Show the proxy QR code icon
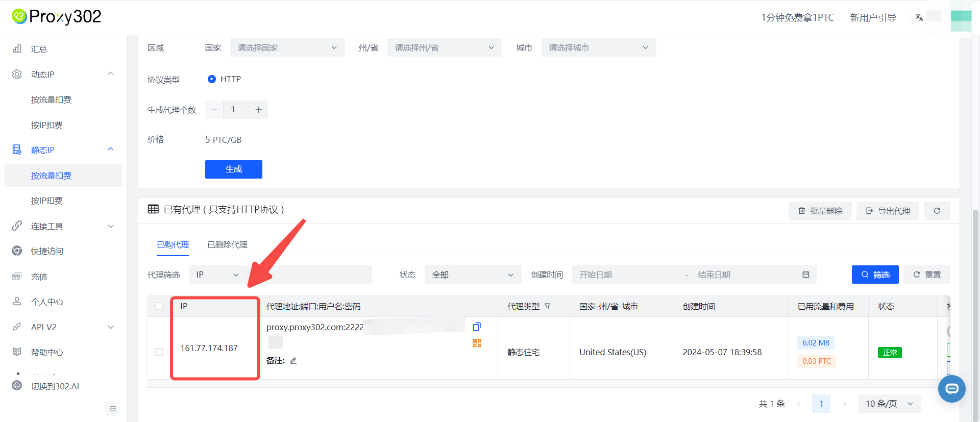 pyautogui.click(x=477, y=343)
